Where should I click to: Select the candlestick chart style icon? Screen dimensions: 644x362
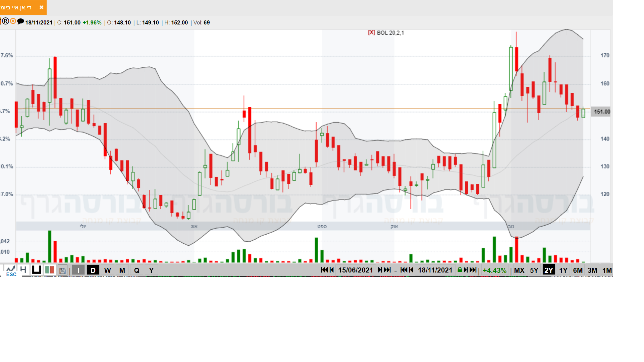pyautogui.click(x=36, y=270)
